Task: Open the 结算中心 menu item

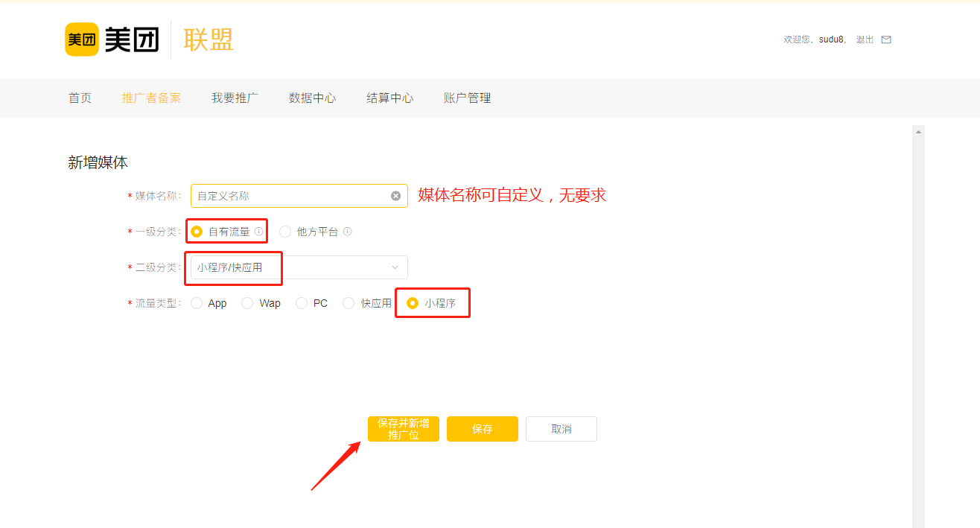Action: (x=389, y=98)
